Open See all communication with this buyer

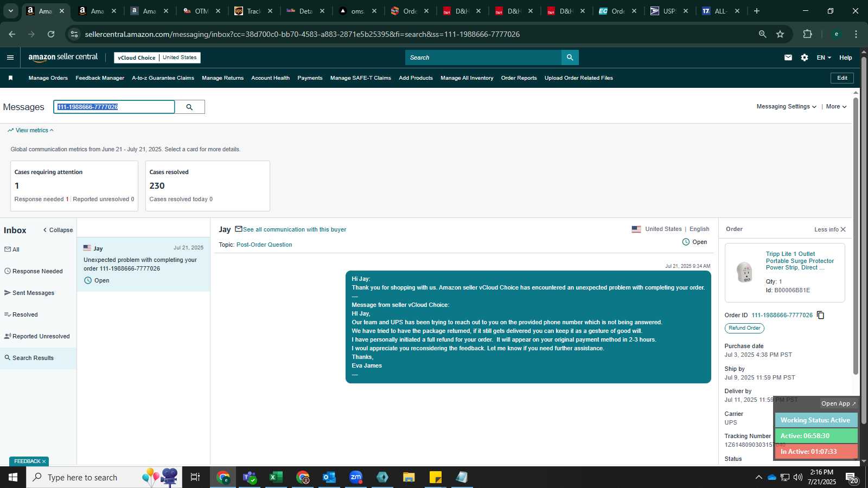295,229
